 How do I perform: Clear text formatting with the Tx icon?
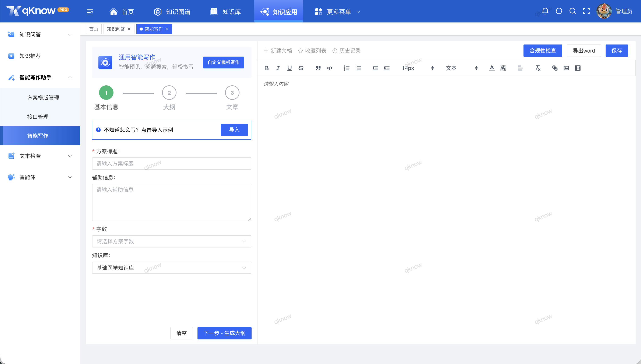tap(537, 68)
